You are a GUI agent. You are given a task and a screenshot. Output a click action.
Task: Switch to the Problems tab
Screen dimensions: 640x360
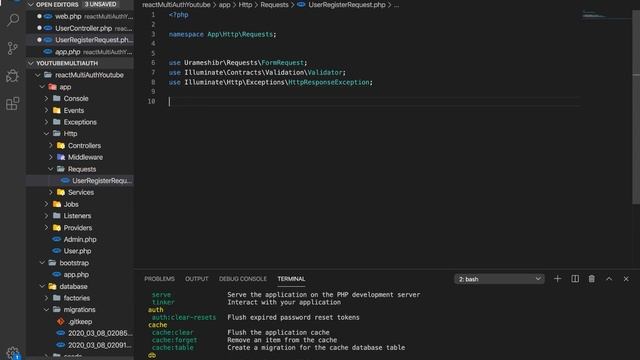[159, 279]
